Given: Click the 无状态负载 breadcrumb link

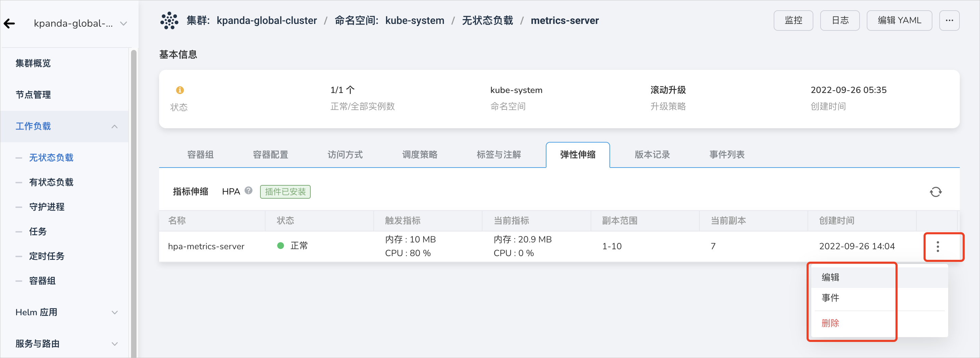Looking at the screenshot, I should (487, 21).
